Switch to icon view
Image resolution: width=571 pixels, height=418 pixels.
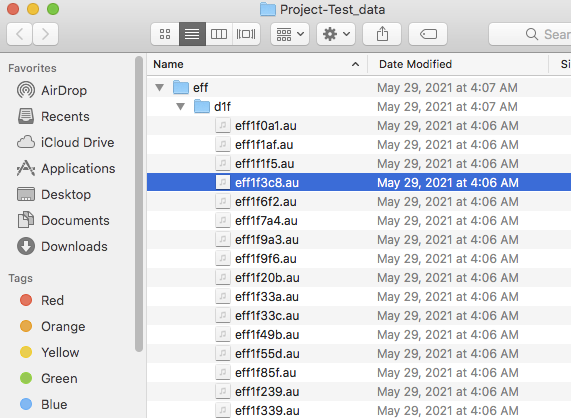coord(165,34)
